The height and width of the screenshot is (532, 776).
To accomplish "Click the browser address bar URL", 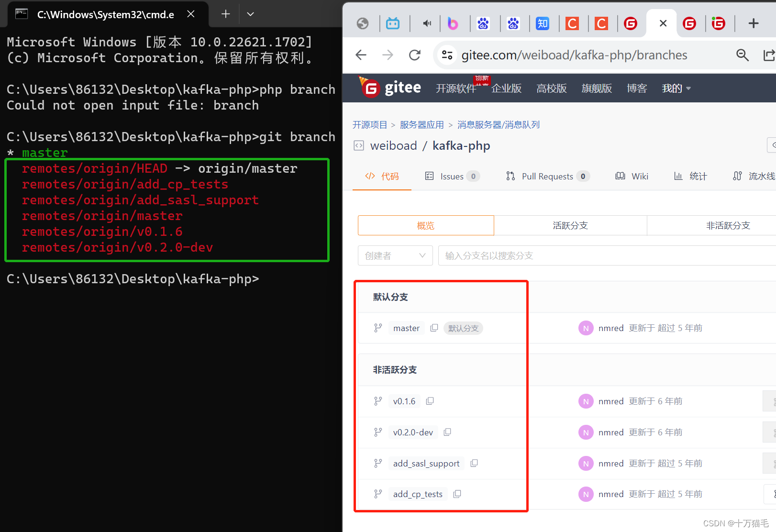I will pyautogui.click(x=574, y=55).
